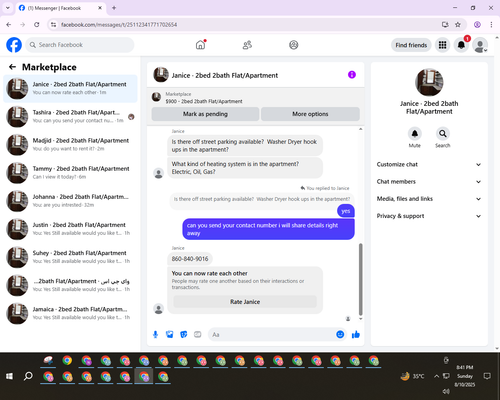Screen dimensions: 500x400
Task: Click the install app icon in address bar
Action: (445, 24)
